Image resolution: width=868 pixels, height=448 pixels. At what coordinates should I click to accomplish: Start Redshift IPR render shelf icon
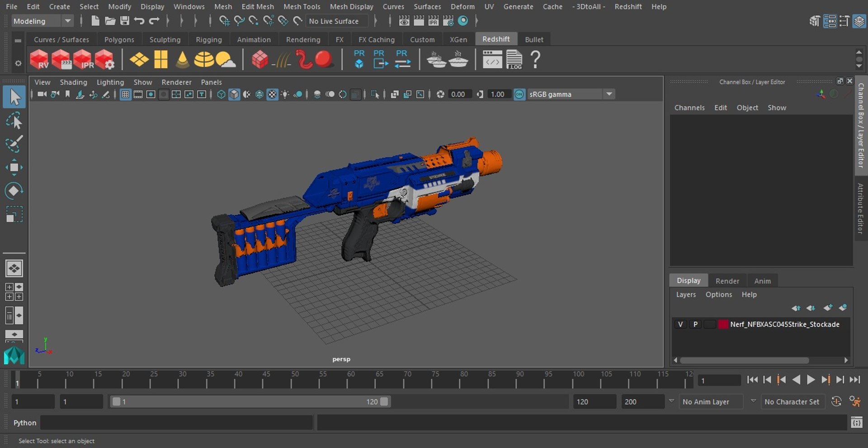click(83, 60)
